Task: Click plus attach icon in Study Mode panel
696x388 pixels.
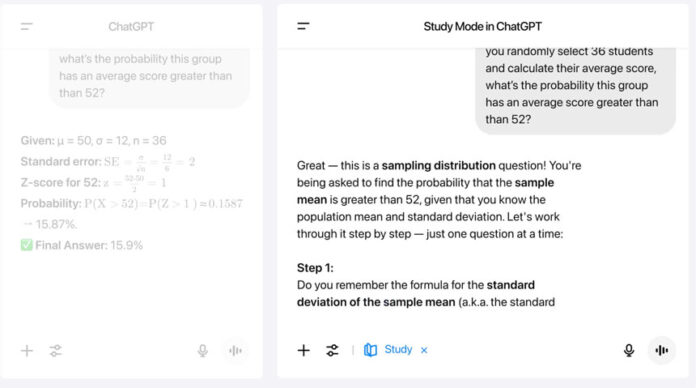Action: coord(304,350)
